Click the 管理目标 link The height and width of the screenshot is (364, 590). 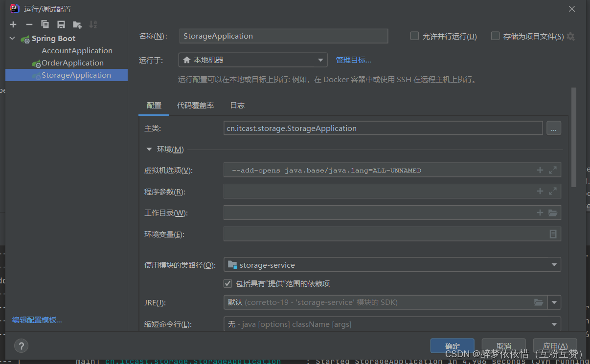pyautogui.click(x=353, y=60)
